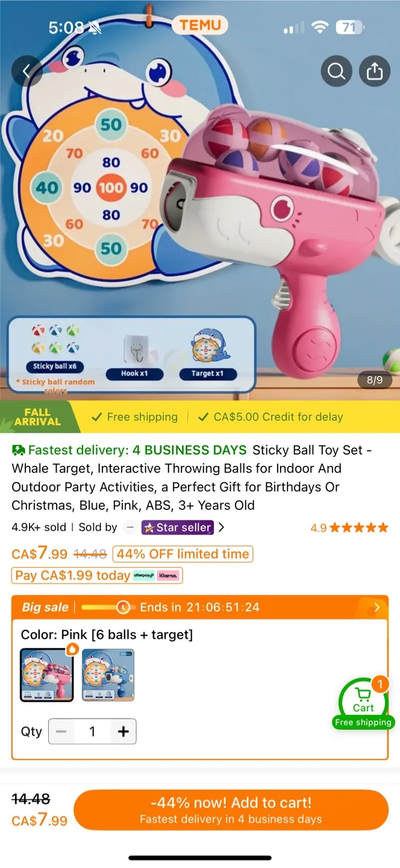Tap the Klarna payment icon
400x868 pixels.
(168, 575)
